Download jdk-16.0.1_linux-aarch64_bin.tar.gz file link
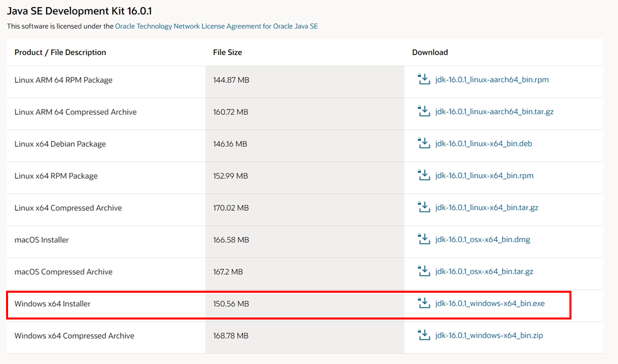Viewport: 618px width, 364px height. point(495,112)
